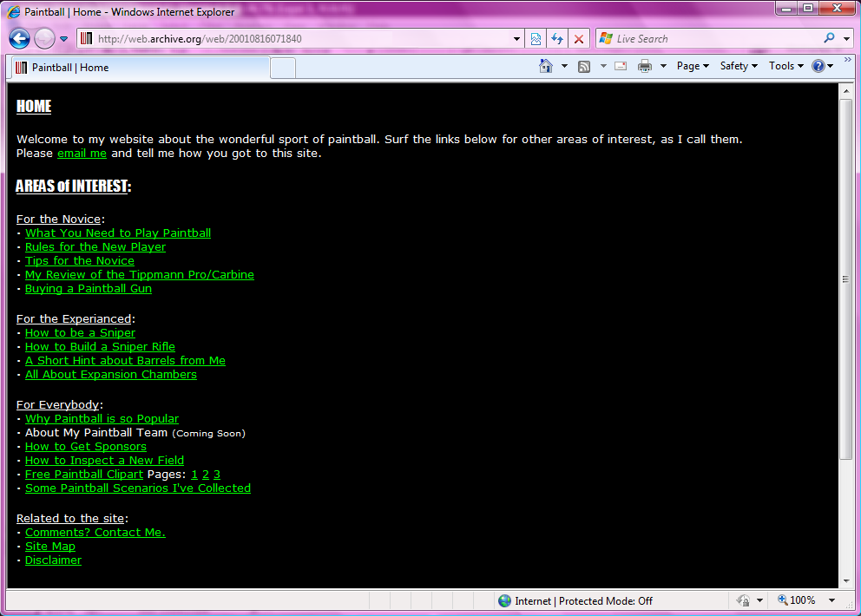Click the address bar site favicon
Image resolution: width=861 pixels, height=616 pixels.
87,38
